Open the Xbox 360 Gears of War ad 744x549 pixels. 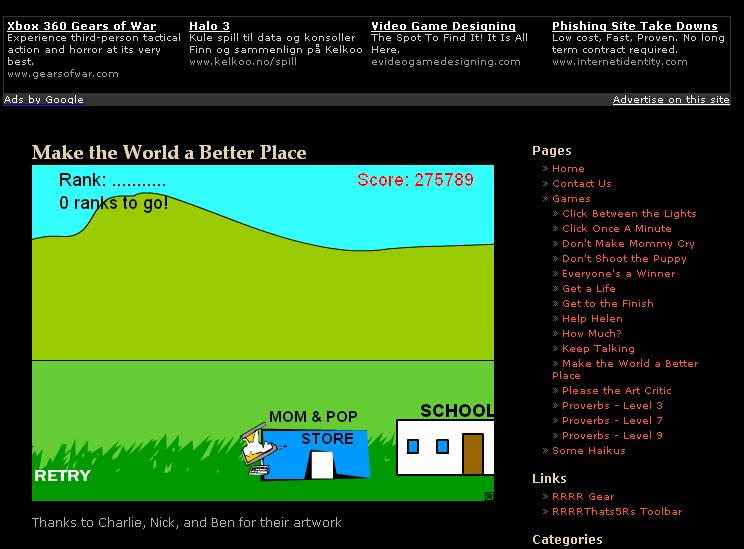click(82, 26)
